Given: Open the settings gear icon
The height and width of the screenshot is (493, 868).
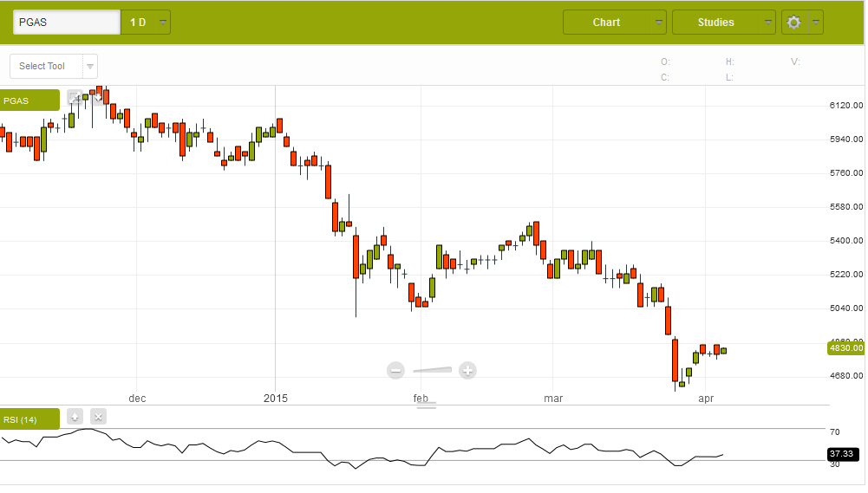Looking at the screenshot, I should 793,23.
